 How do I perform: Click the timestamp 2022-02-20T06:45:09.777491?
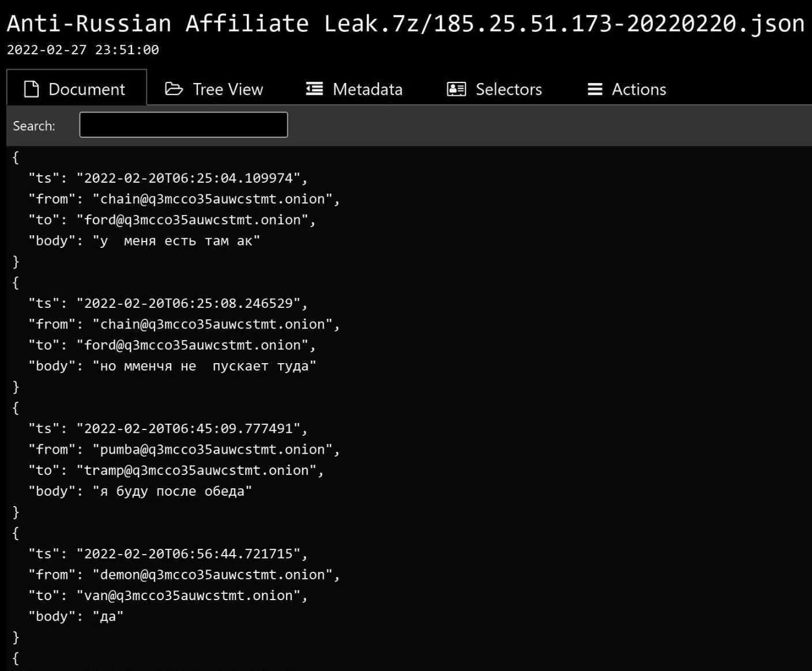(x=189, y=429)
